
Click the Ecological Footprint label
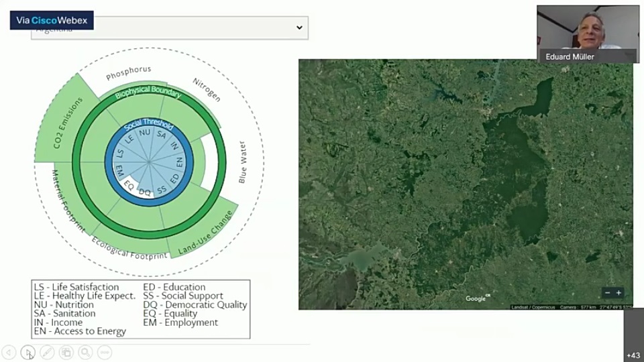click(129, 249)
